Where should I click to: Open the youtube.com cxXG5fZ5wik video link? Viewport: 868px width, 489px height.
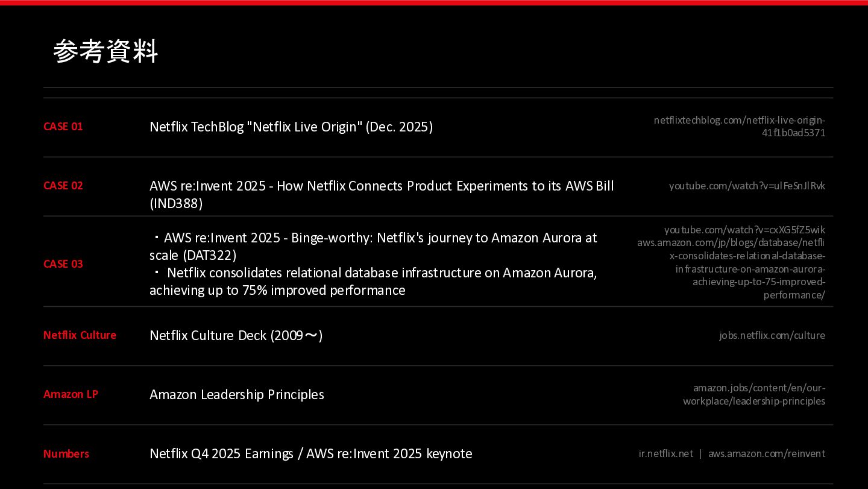point(745,230)
